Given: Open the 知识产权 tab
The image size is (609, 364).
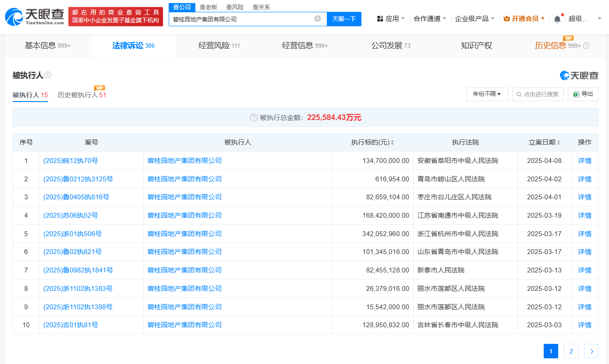Looking at the screenshot, I should [477, 46].
